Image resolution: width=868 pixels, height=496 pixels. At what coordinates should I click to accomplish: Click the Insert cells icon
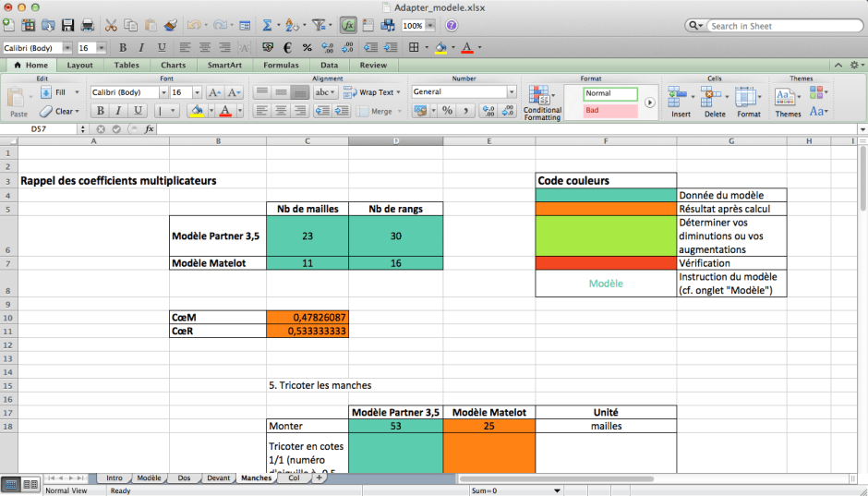point(681,100)
